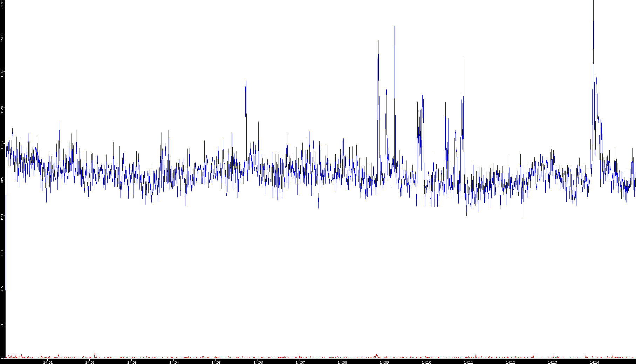The image size is (636, 364).
Task: Select the 14:14 time axis label
Action: (594, 362)
